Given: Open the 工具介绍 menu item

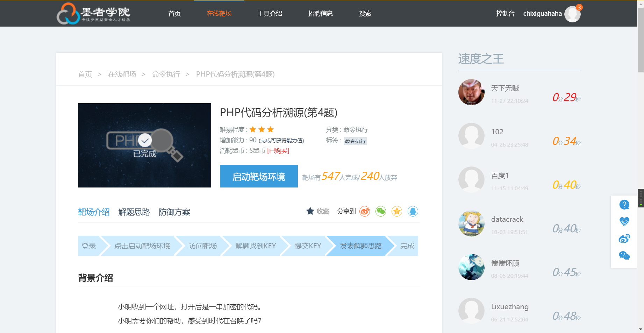Looking at the screenshot, I should (270, 14).
